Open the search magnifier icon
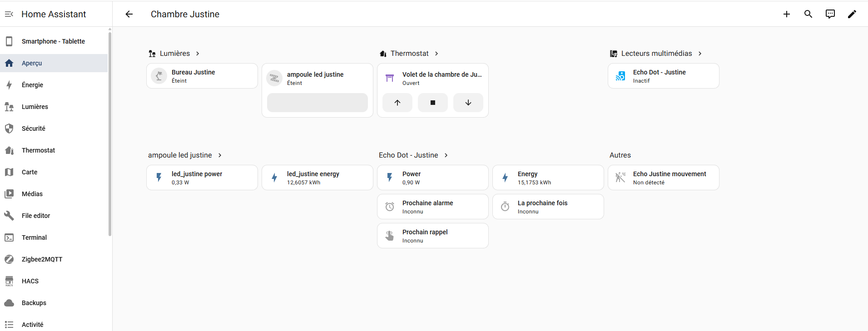The width and height of the screenshot is (868, 331). click(x=808, y=14)
